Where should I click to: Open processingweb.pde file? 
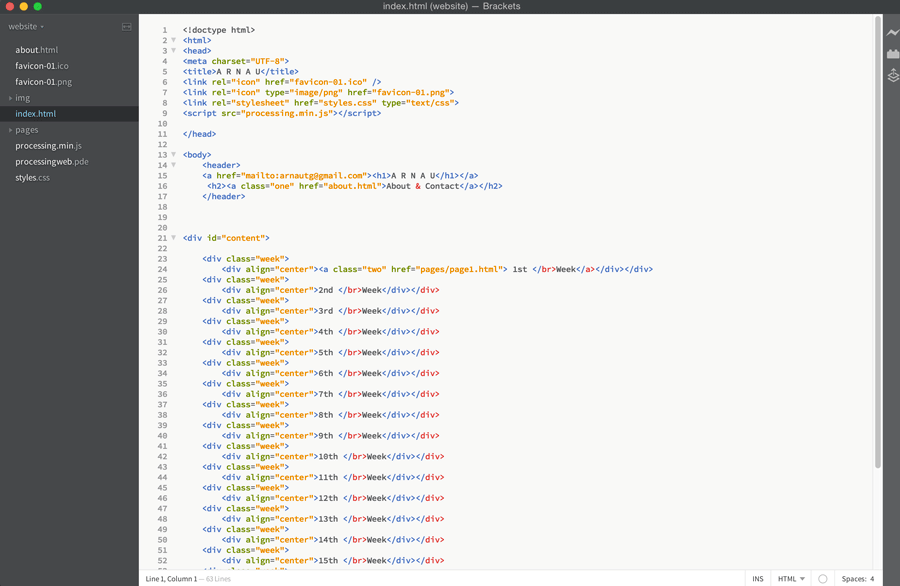click(x=52, y=162)
